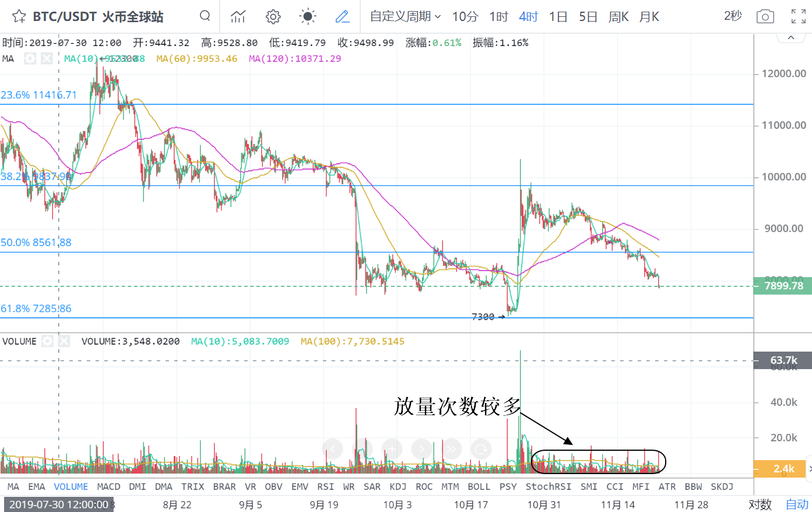812x512 pixels.
Task: Show the RSI indicator
Action: pos(326,486)
